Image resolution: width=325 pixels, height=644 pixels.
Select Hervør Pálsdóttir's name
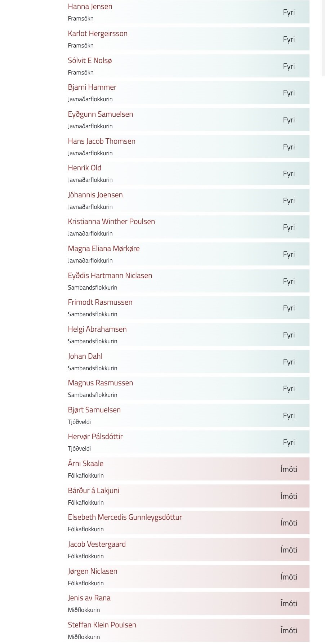pos(95,437)
